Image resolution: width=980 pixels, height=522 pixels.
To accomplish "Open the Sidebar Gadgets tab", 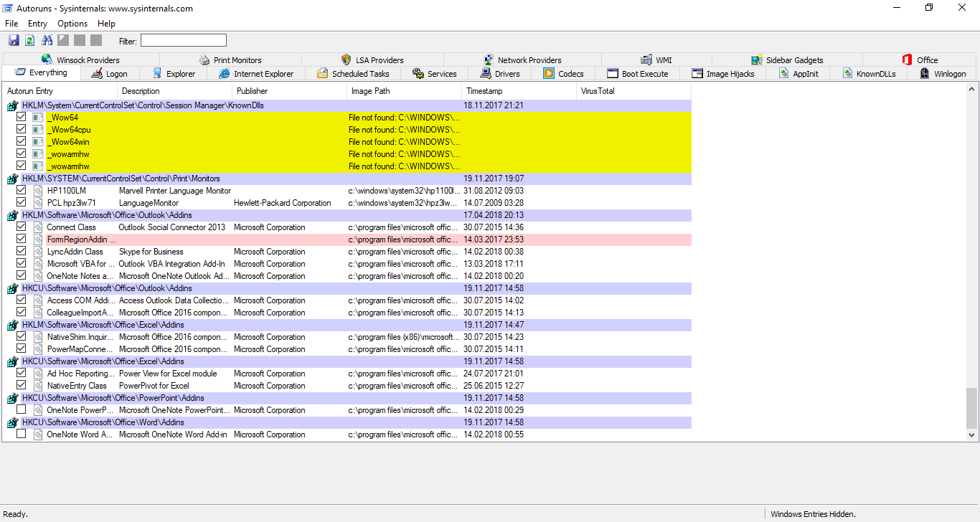I will coord(787,60).
